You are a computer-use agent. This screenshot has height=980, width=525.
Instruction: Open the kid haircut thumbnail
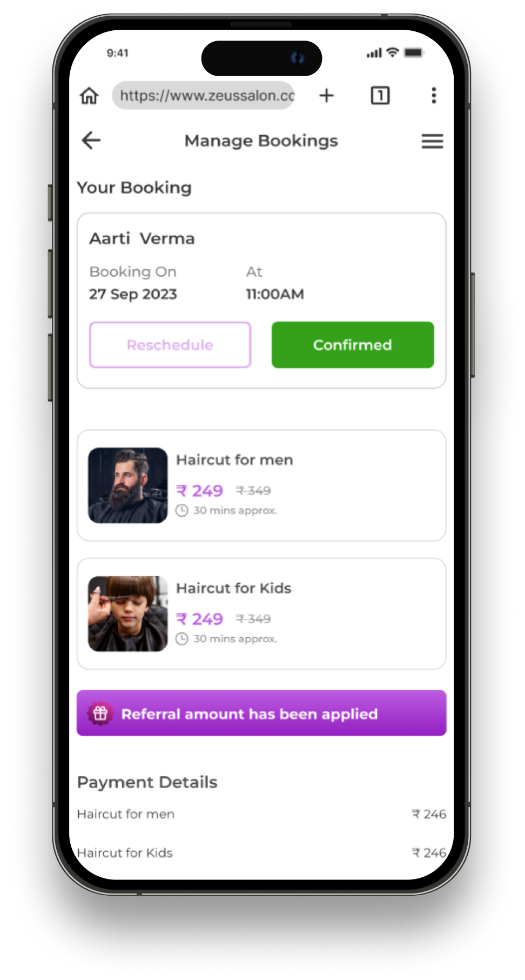click(x=128, y=614)
